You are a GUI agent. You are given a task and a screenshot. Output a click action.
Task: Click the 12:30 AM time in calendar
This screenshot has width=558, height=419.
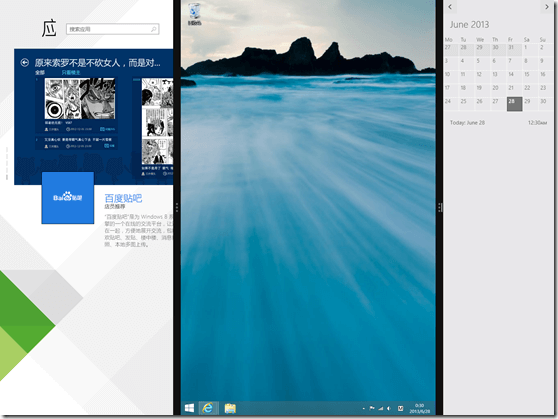(537, 122)
